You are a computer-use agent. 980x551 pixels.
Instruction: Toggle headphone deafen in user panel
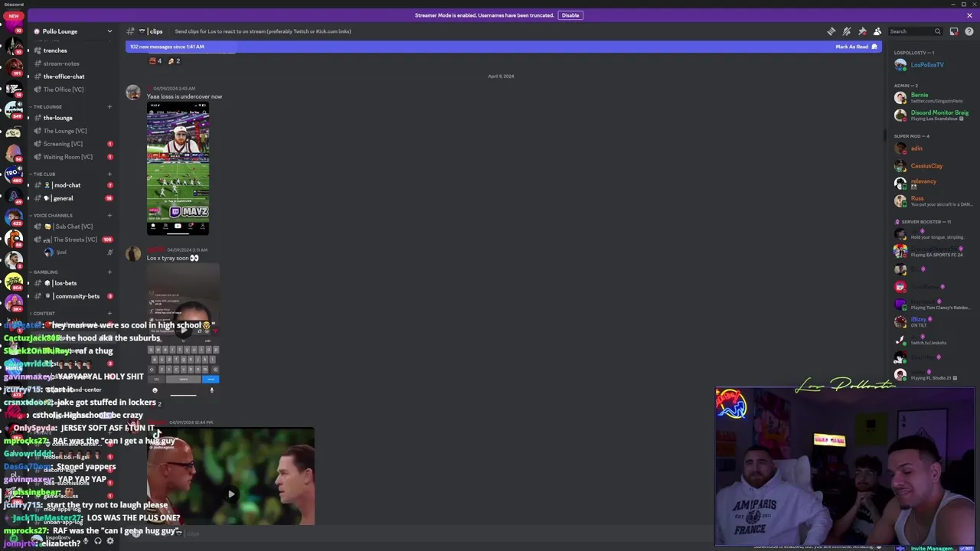click(98, 541)
